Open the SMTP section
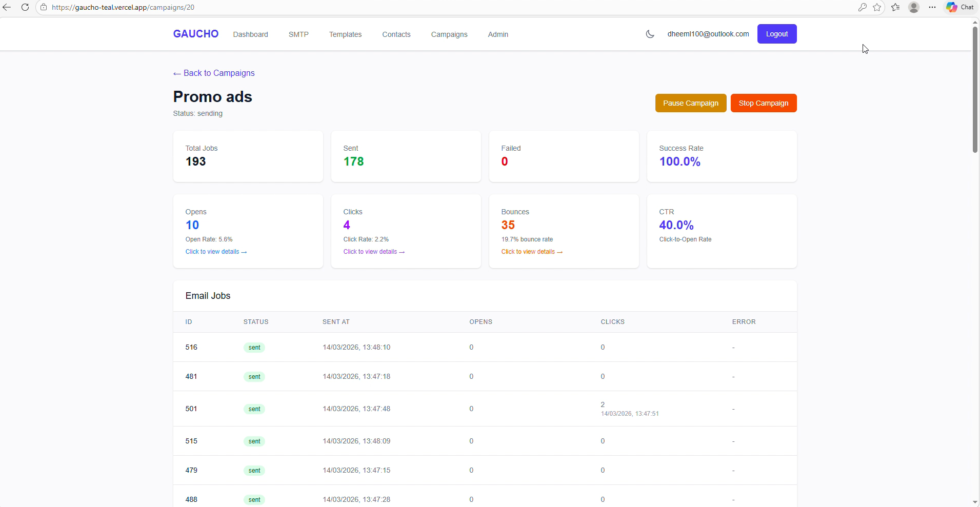This screenshot has width=980, height=507. click(x=299, y=34)
